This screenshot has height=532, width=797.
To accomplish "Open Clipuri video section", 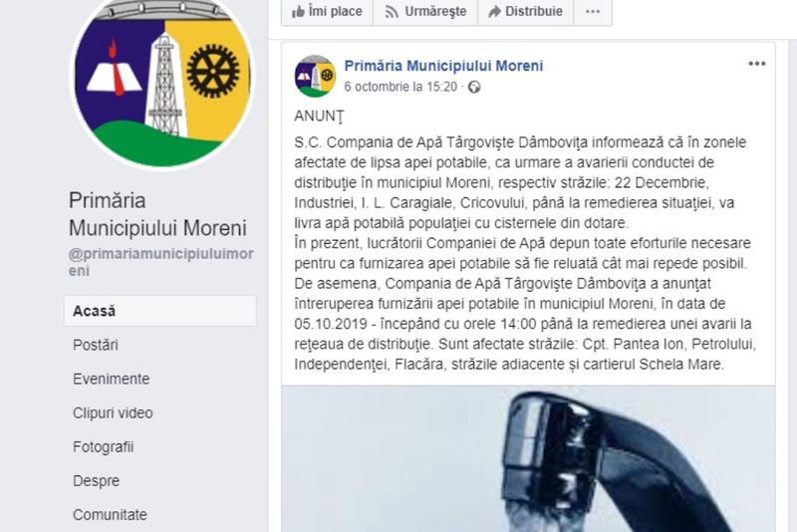I will (x=113, y=413).
